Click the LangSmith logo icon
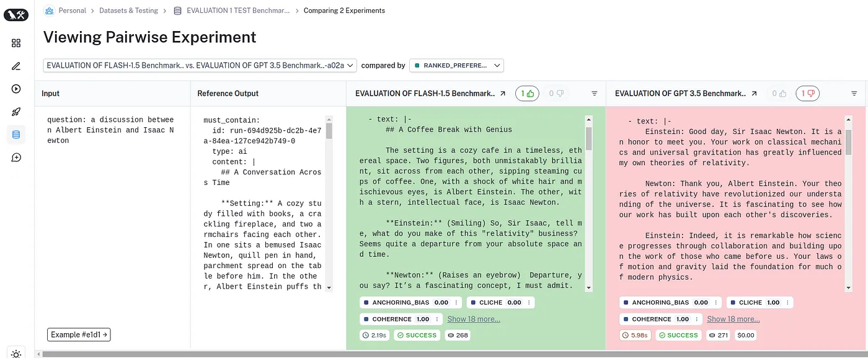This screenshot has height=358, width=868. click(x=16, y=15)
